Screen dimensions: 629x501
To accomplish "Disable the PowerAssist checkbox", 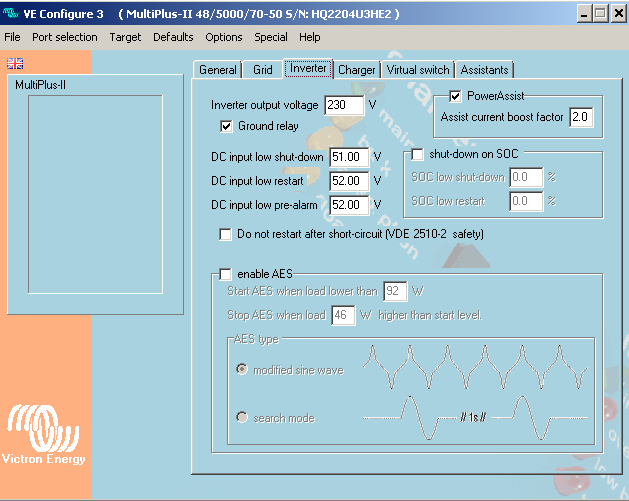I will click(x=455, y=96).
